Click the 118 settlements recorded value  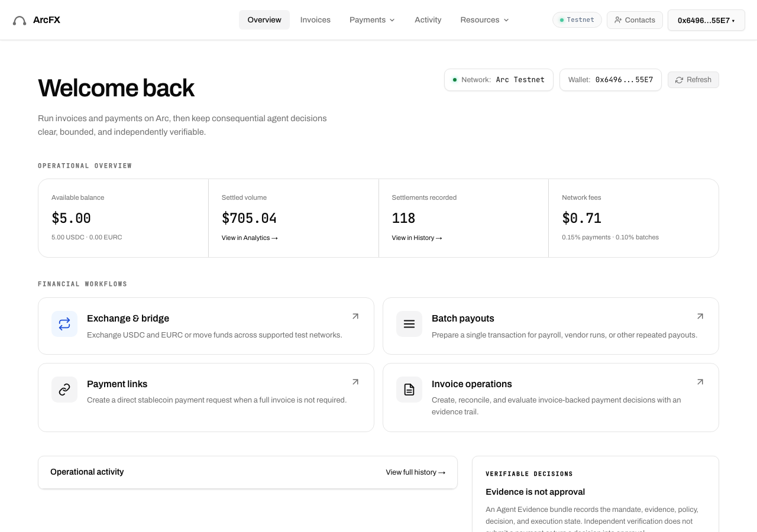[x=404, y=218]
